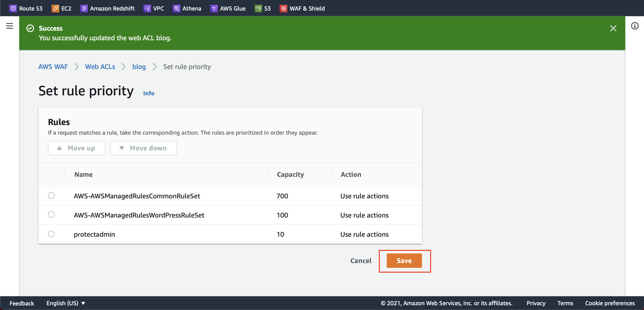Open Amazon Redshift icon in favorites bar
Screen dimensions: 644x310
click(x=84, y=8)
